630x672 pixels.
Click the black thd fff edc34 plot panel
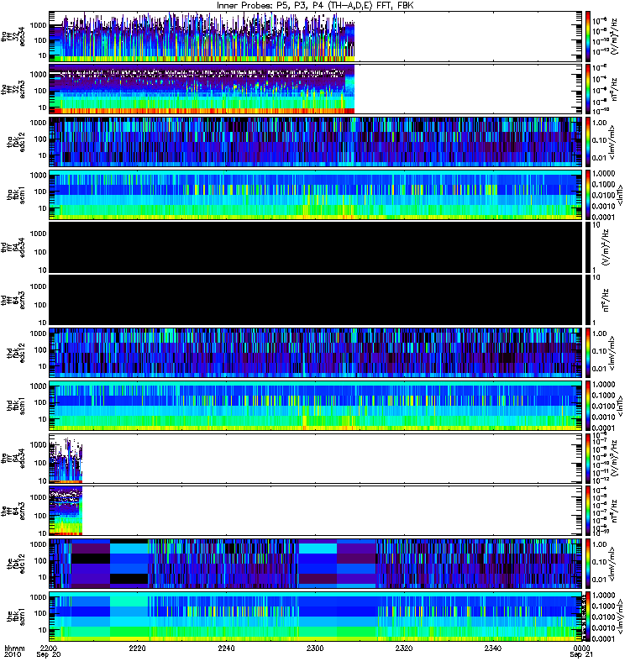[316, 247]
